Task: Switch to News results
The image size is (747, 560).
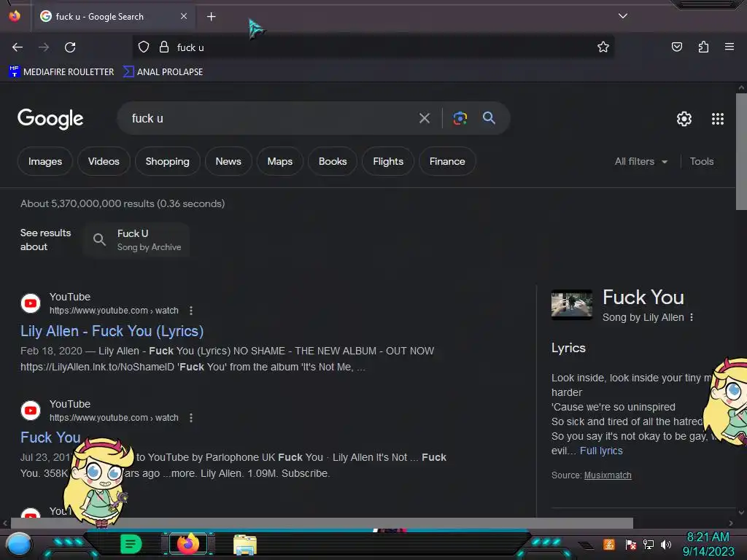Action: 228,161
